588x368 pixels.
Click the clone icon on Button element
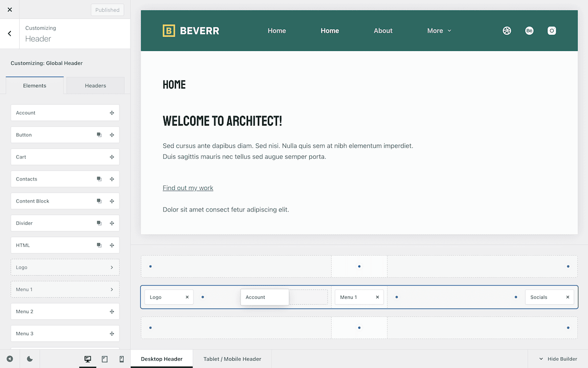(99, 135)
